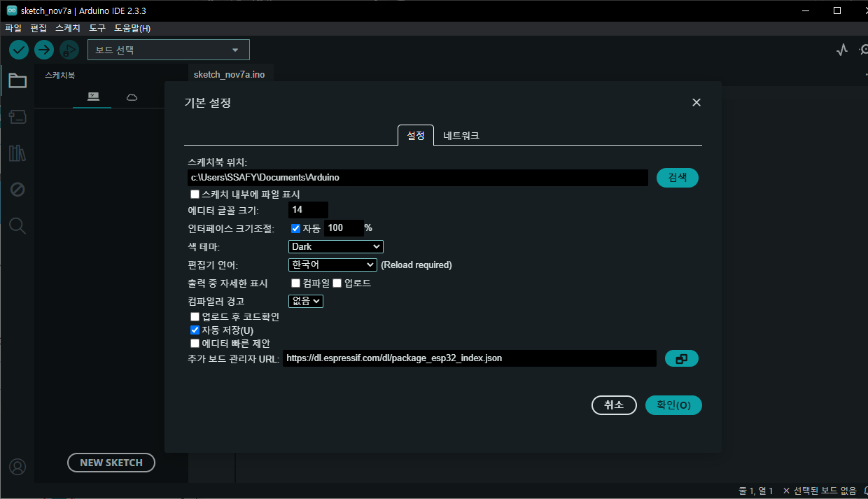Close the 기본 설정 dialog with X
Viewport: 868px width, 499px height.
696,102
